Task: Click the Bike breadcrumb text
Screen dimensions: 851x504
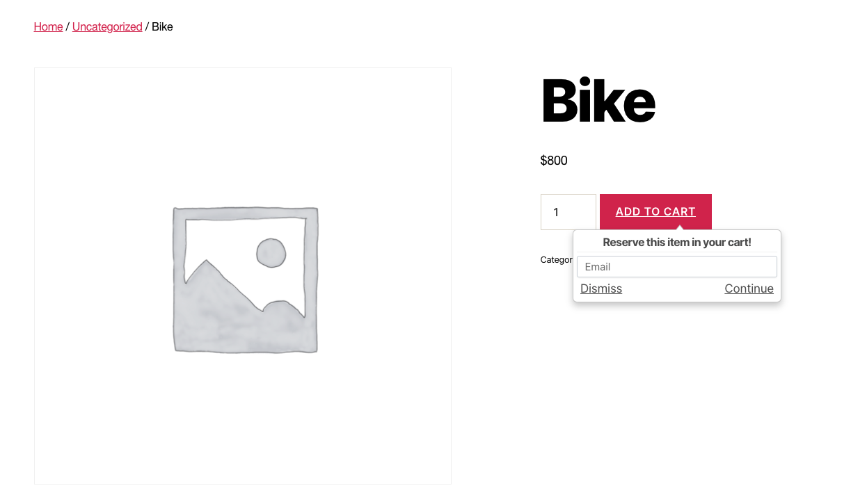Action: click(x=162, y=26)
